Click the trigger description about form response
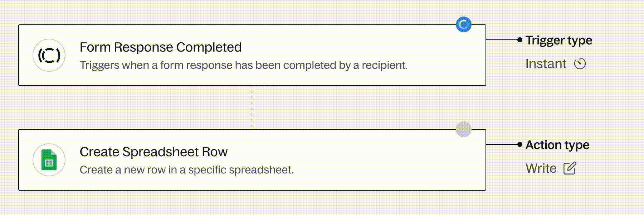Image resolution: width=644 pixels, height=215 pixels. coord(243,65)
